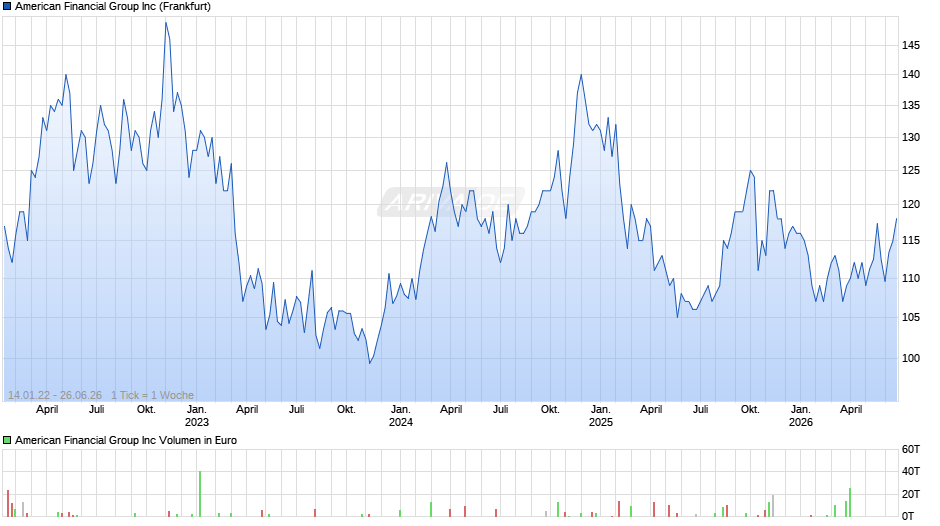
Task: Click the 120 price axis label
Action: coord(911,205)
